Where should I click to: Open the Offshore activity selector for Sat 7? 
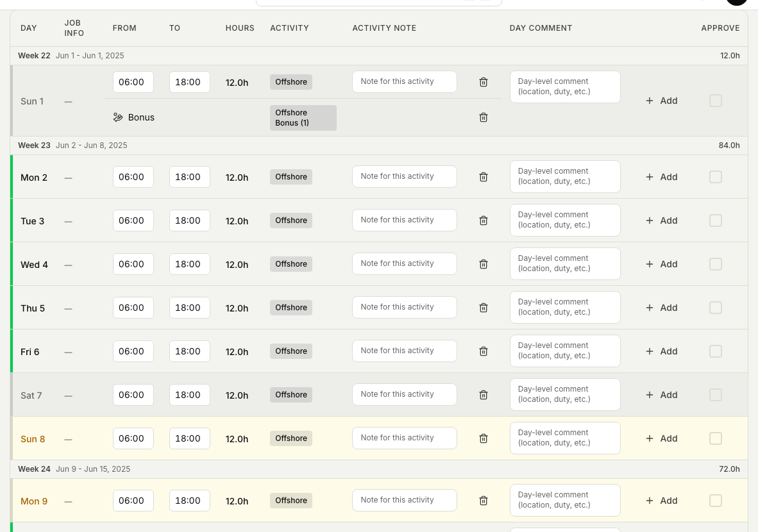(x=291, y=395)
